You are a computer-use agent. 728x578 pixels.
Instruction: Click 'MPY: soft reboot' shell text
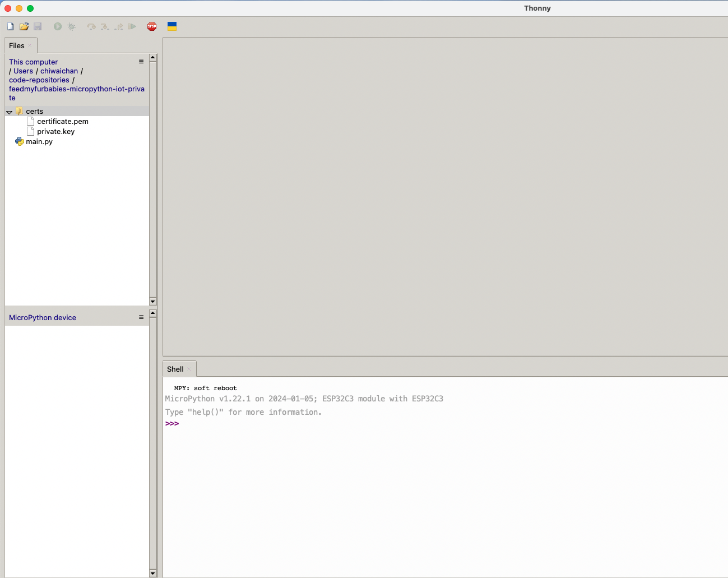(206, 388)
